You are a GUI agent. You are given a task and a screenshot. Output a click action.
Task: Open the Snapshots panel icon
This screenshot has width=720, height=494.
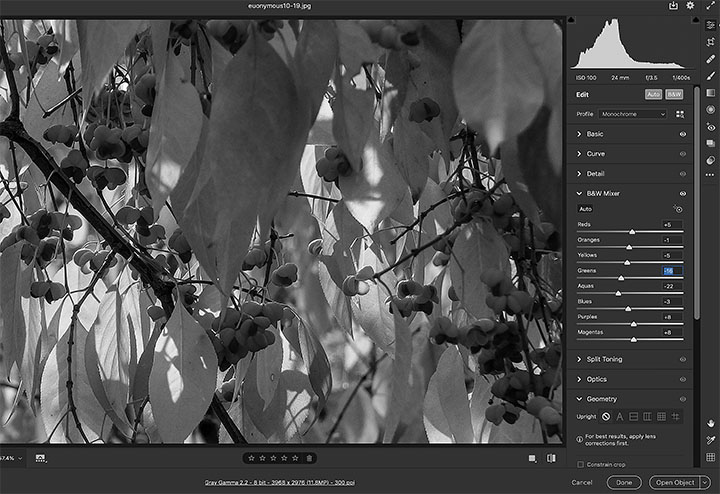point(710,143)
